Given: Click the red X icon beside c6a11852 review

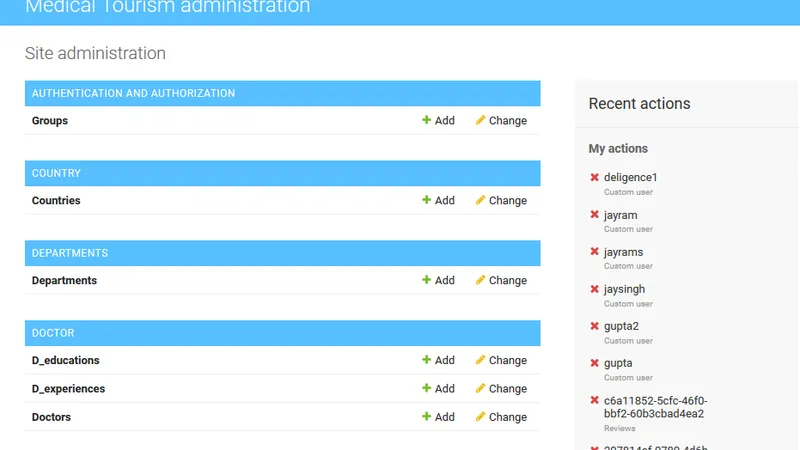Looking at the screenshot, I should [594, 400].
